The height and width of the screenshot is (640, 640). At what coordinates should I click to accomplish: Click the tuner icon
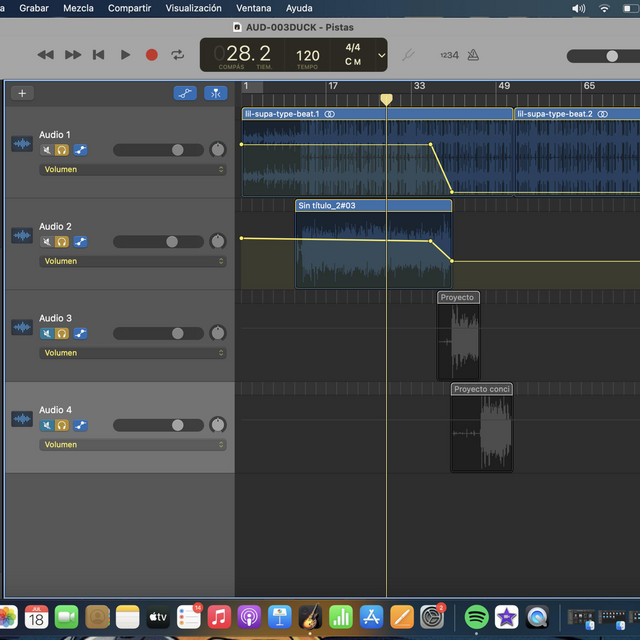[408, 55]
